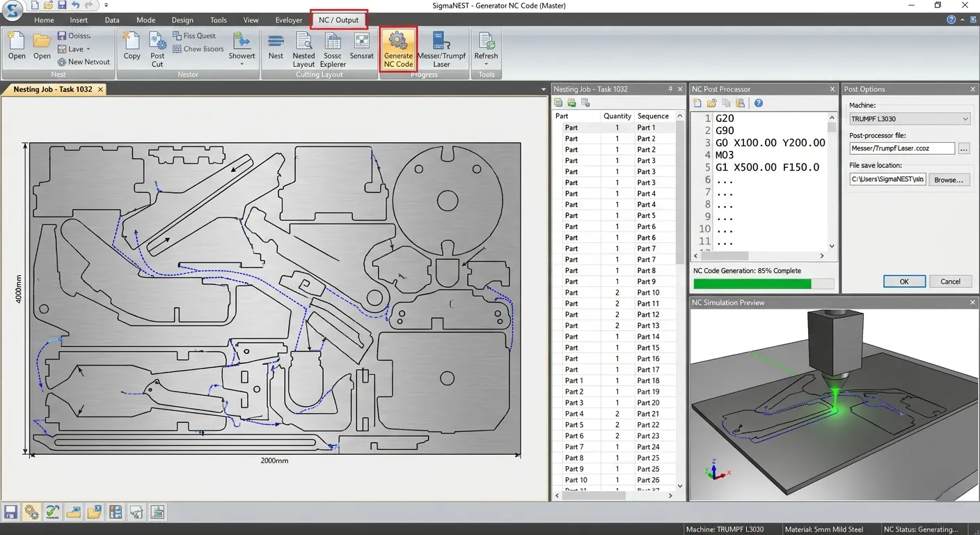
Task: Click the Browse... button for save location
Action: tap(949, 180)
